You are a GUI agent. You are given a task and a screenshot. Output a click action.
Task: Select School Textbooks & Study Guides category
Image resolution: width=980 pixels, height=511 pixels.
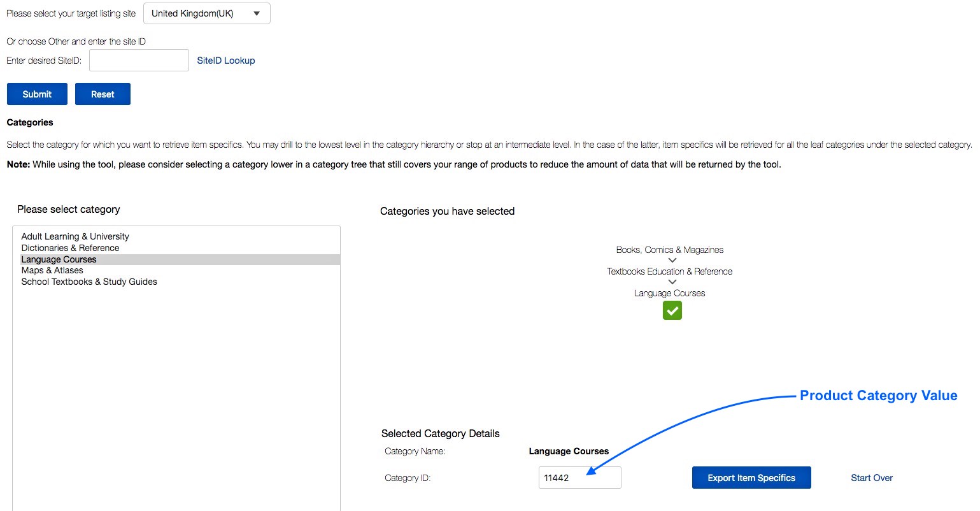89,282
